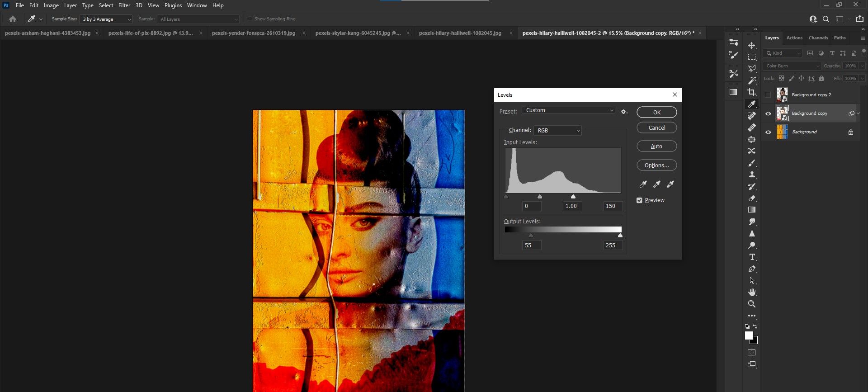Click the Auto button in Levels
868x392 pixels.
pyautogui.click(x=656, y=146)
